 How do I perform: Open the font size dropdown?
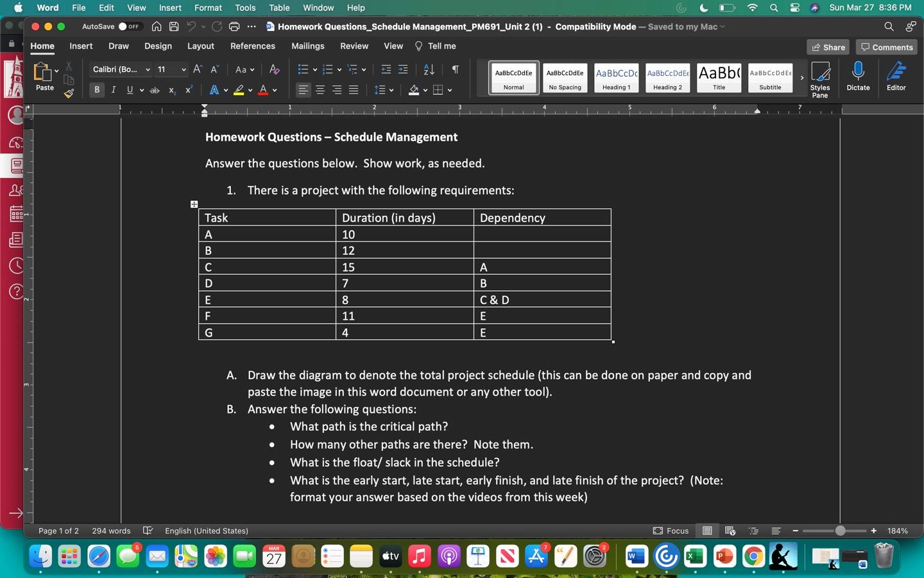click(183, 69)
